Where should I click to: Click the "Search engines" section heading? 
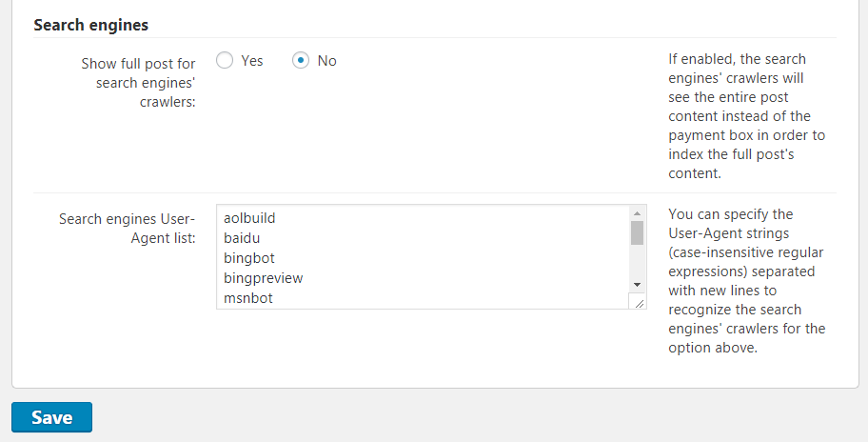[90, 25]
